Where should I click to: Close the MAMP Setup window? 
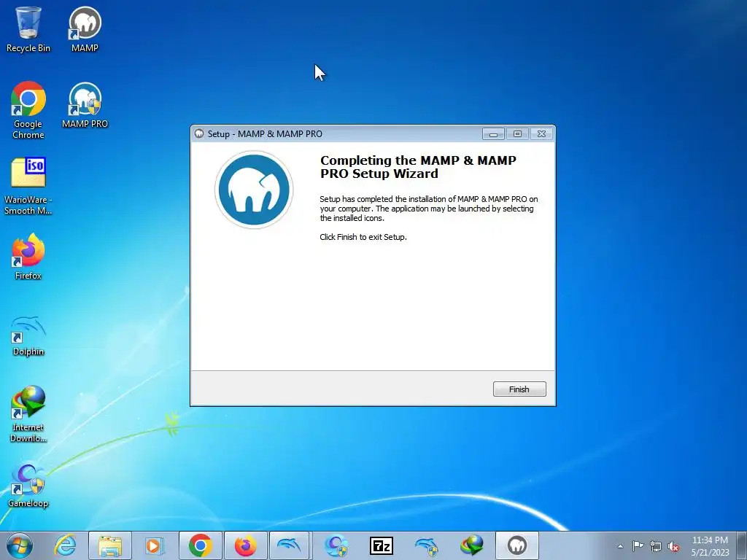point(542,134)
